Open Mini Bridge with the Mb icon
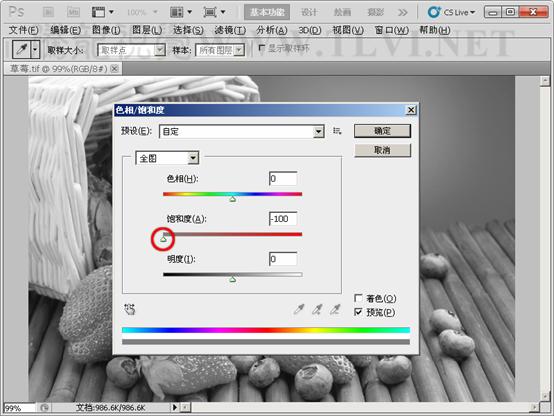 pyautogui.click(x=73, y=12)
